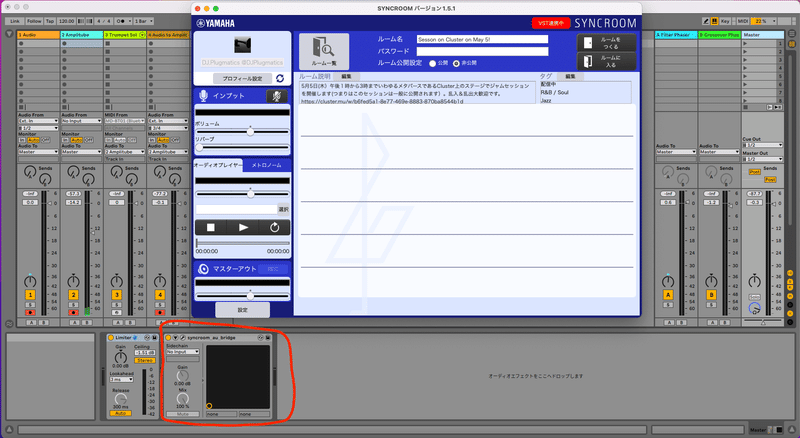
Task: Open Sidechain No Input dropdown in syncroom_au_bridge
Action: (x=183, y=352)
